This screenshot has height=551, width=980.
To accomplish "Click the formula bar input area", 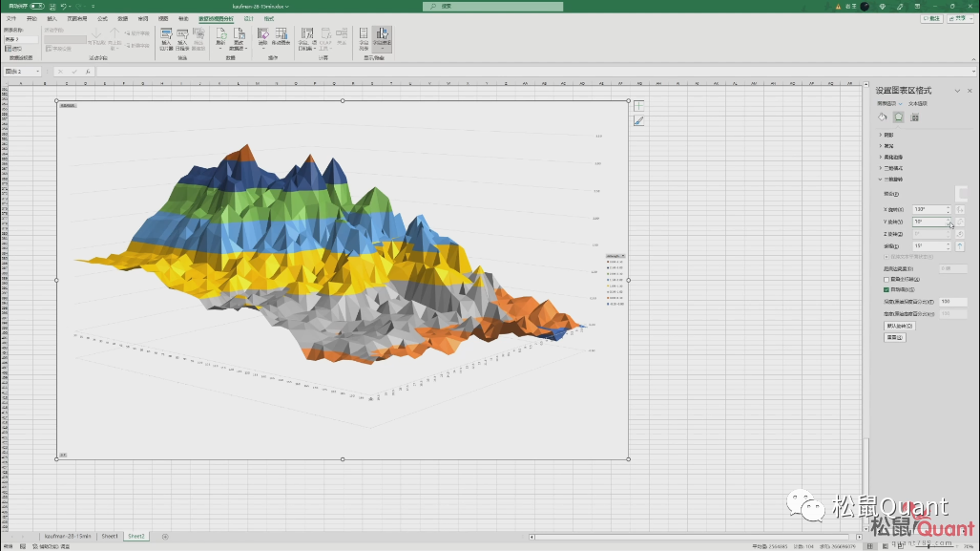I will [535, 72].
